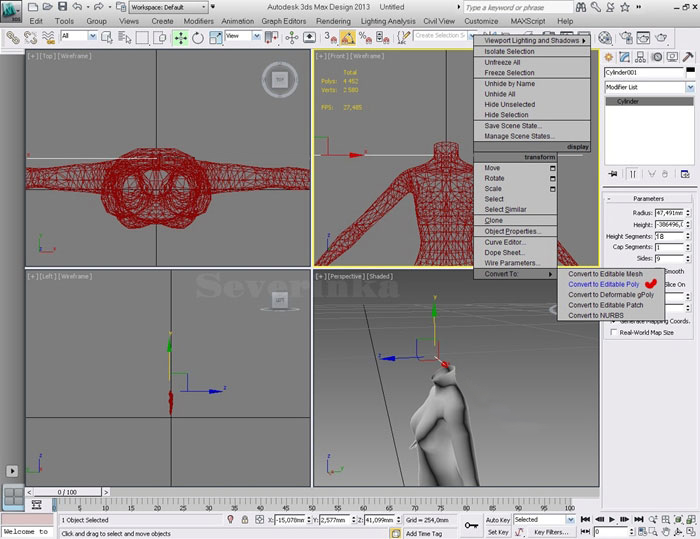The image size is (700, 539).
Task: Click the Radius value input field
Action: coord(668,213)
